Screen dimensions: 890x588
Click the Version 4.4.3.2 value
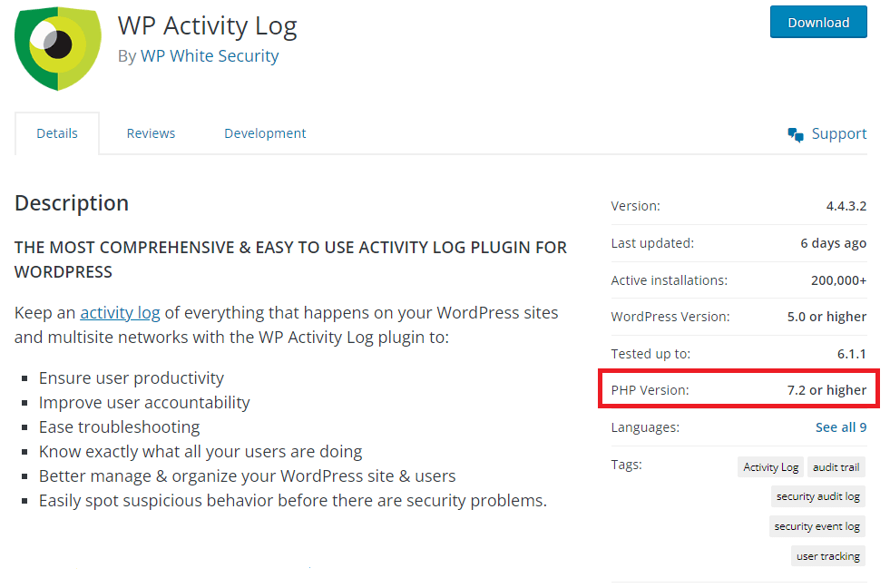coord(846,206)
